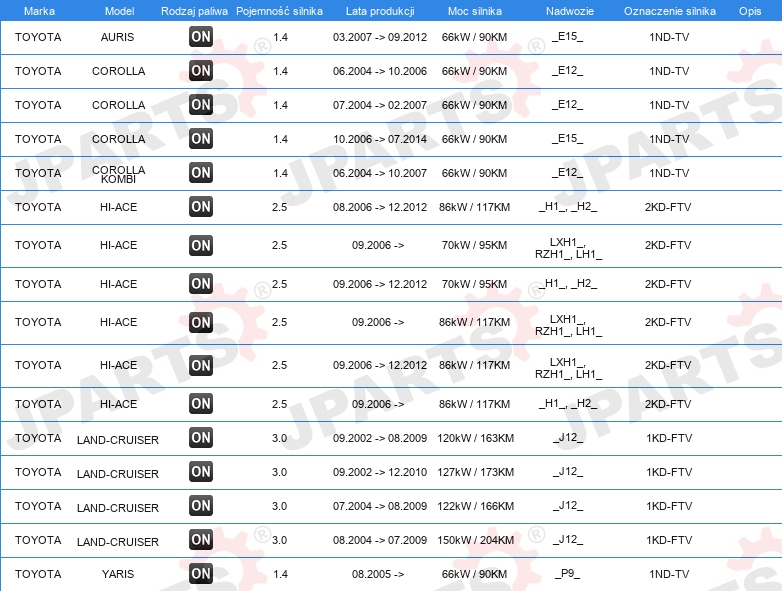Click _P9_ body code cell
The height and width of the screenshot is (591, 782).
[568, 574]
